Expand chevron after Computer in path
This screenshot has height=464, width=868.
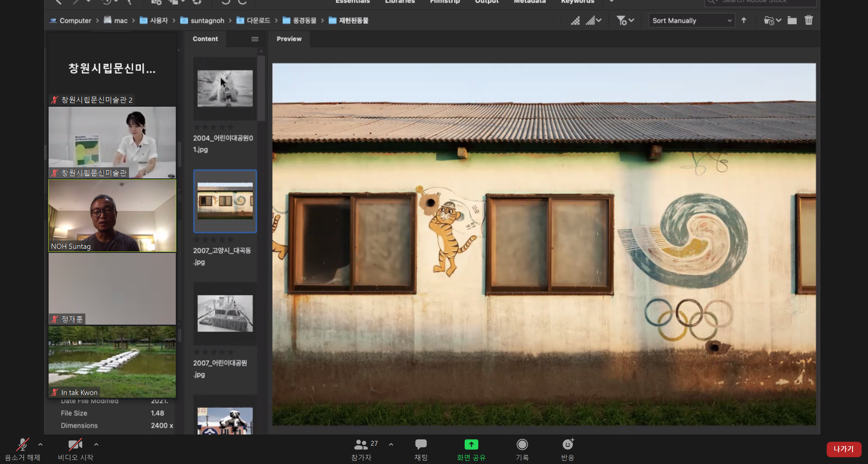pos(97,20)
